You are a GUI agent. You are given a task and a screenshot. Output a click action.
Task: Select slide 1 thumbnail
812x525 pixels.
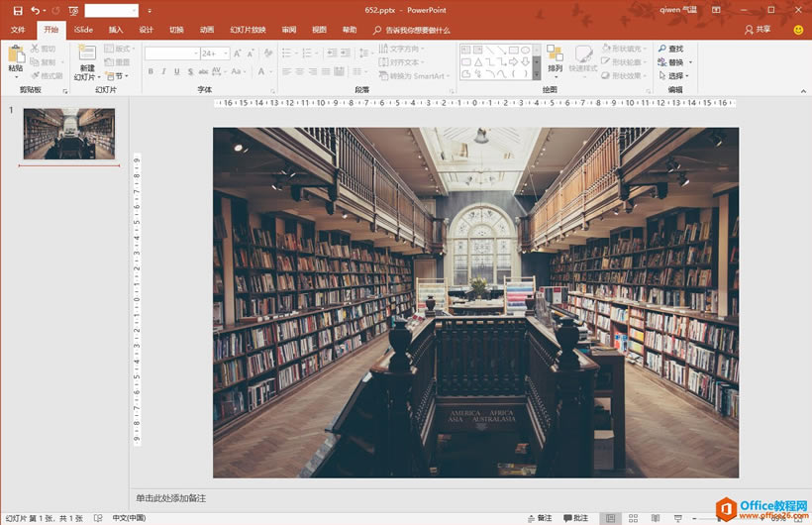(x=69, y=134)
